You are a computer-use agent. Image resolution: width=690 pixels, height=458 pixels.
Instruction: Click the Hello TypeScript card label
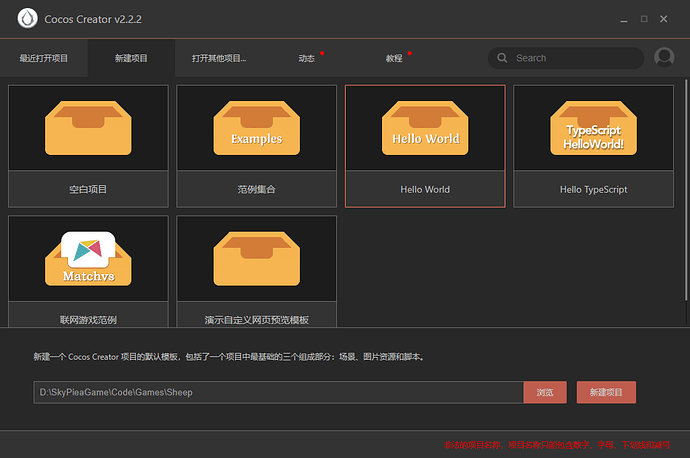[593, 189]
